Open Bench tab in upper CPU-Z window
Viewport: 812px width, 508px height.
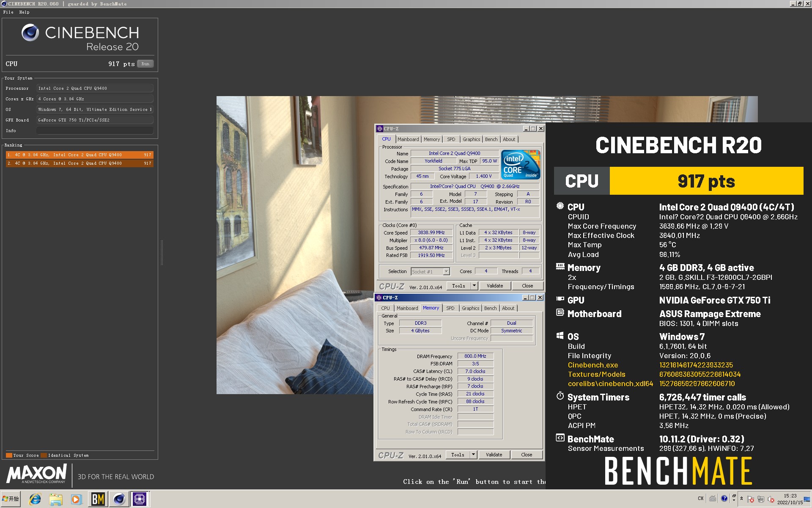click(491, 139)
